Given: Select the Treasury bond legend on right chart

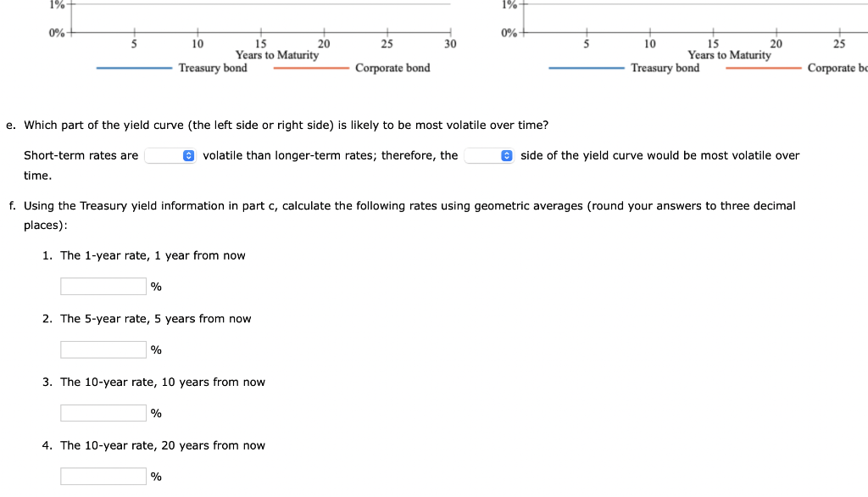Looking at the screenshot, I should click(x=667, y=68).
